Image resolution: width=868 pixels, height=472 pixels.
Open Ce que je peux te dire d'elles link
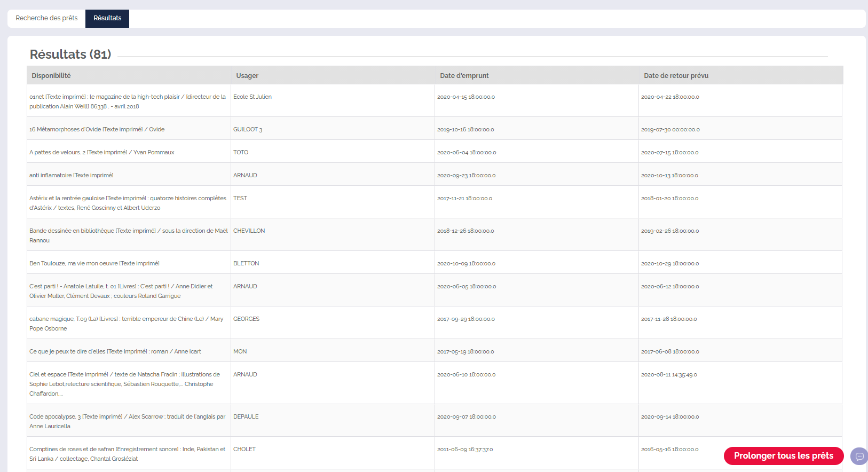tap(115, 351)
